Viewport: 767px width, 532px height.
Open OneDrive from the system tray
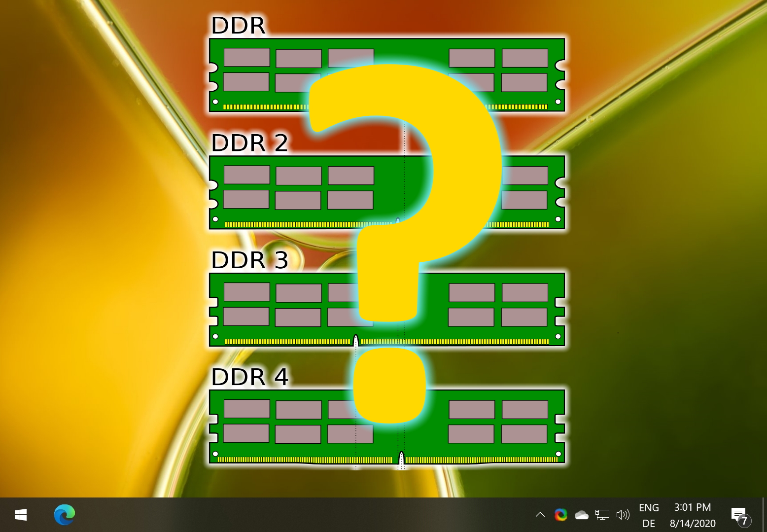click(582, 515)
